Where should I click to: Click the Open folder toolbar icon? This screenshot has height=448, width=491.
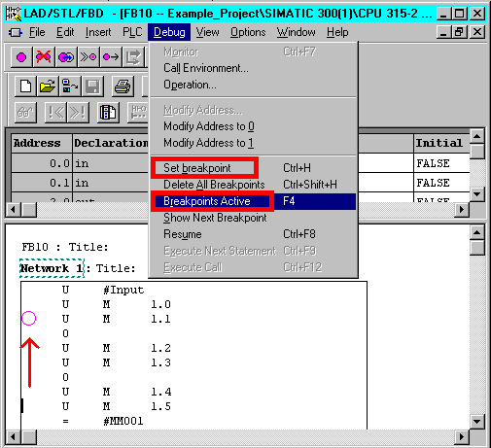48,86
